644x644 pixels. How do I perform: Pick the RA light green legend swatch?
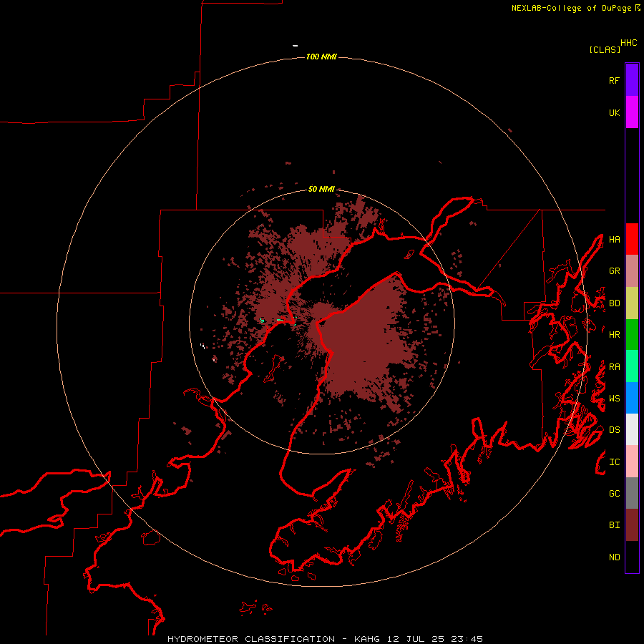point(632,366)
